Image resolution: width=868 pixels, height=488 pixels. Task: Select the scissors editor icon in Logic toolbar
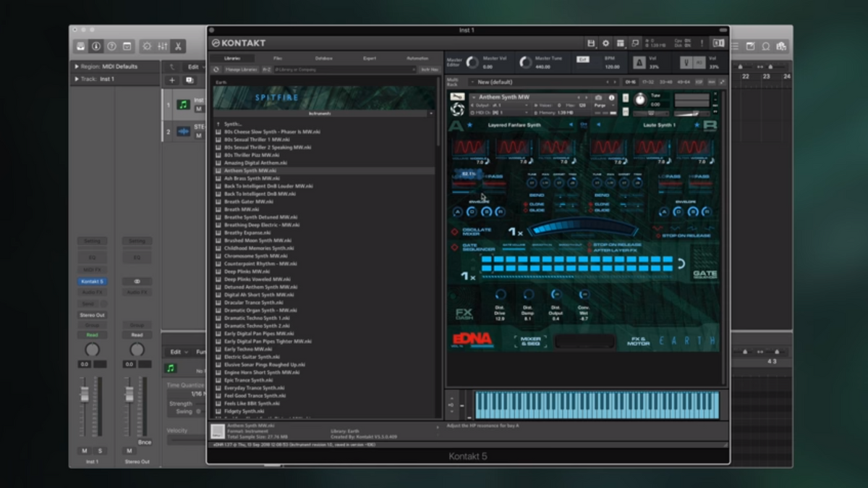pos(178,46)
